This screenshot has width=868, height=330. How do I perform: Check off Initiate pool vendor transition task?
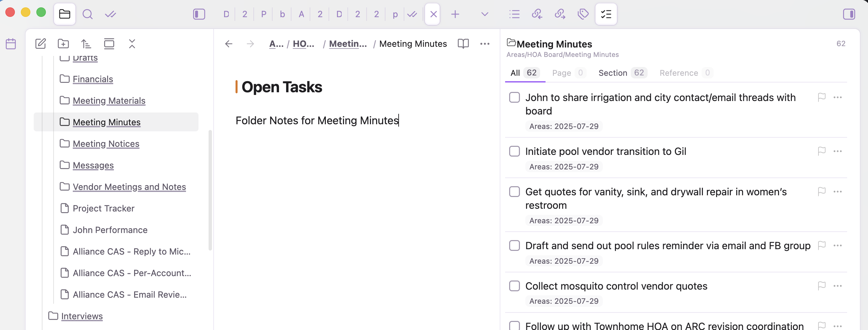(x=515, y=151)
